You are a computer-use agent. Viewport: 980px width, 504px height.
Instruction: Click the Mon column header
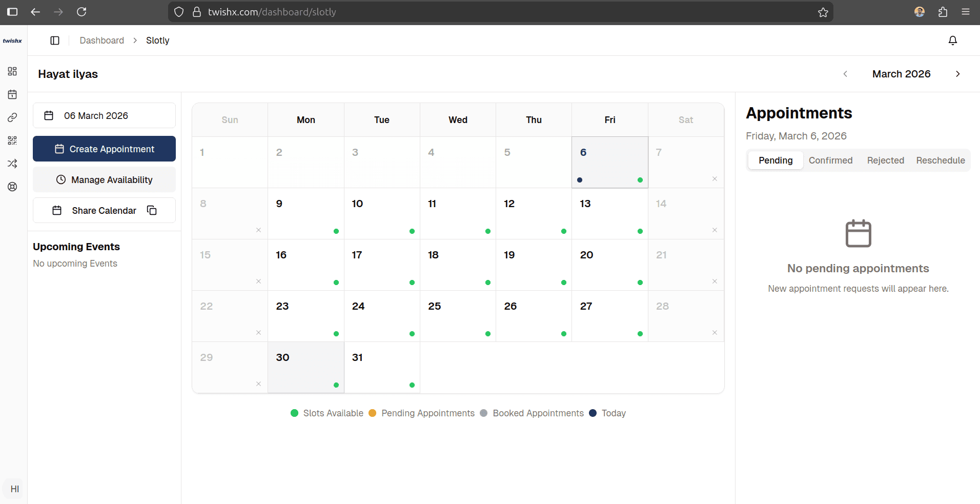pos(306,120)
